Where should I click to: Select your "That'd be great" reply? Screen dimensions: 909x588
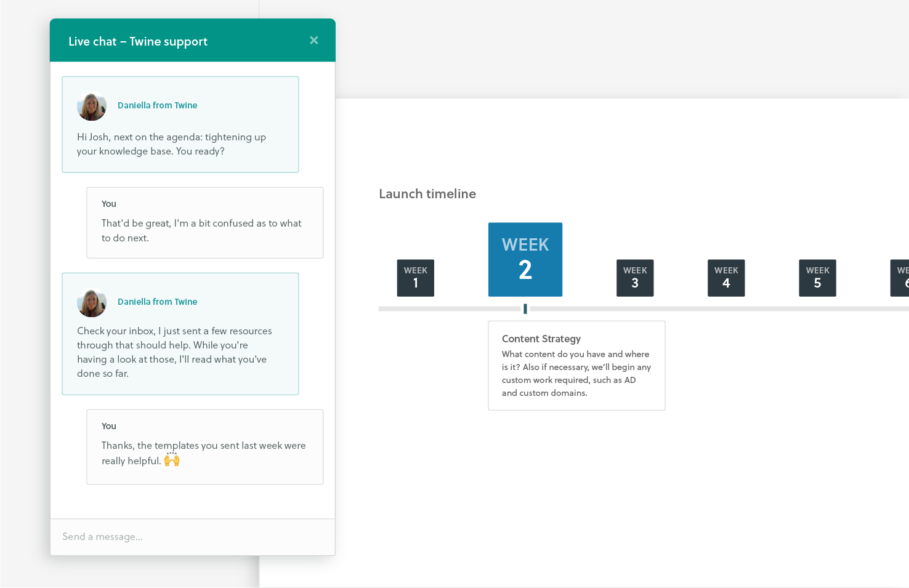204,230
